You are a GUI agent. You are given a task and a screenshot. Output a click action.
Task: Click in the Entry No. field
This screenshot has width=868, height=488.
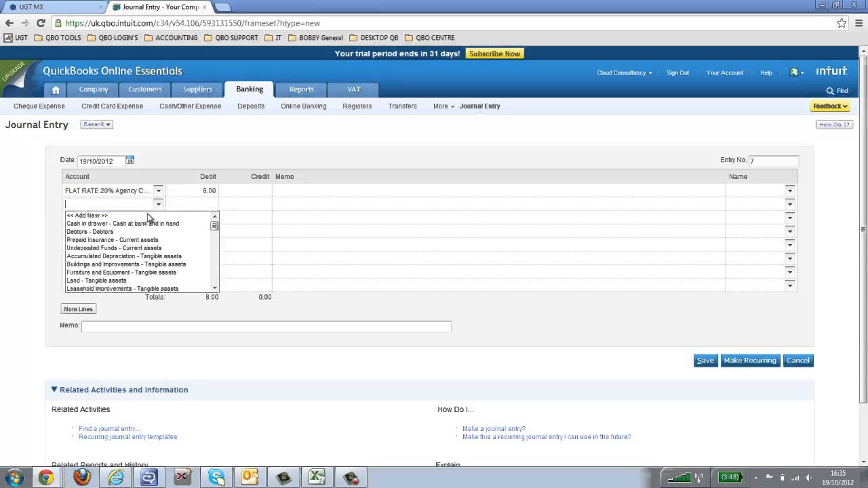pos(773,161)
